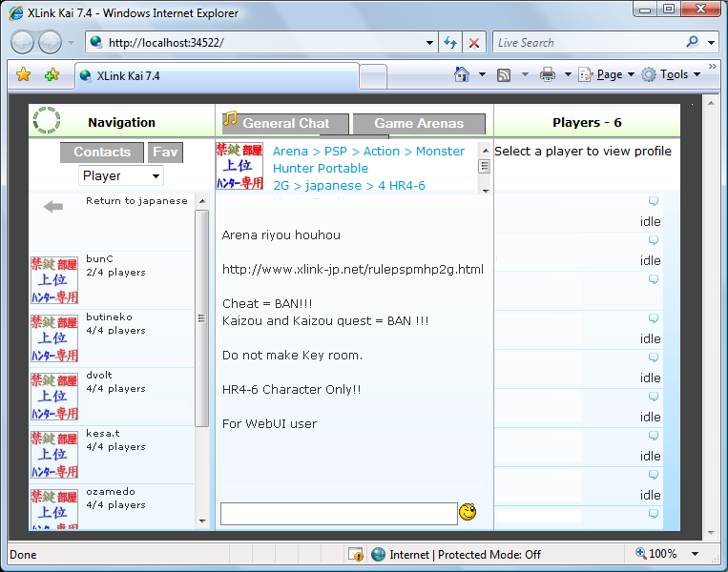Click the RSS feeds icon
Screen dimensions: 728x572
click(504, 74)
